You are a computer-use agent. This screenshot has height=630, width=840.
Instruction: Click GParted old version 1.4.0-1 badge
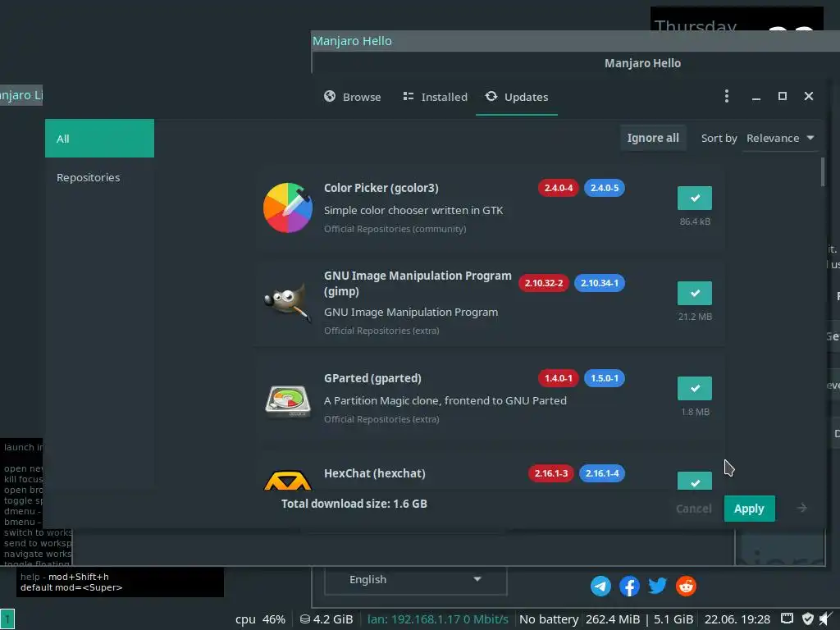[558, 378]
